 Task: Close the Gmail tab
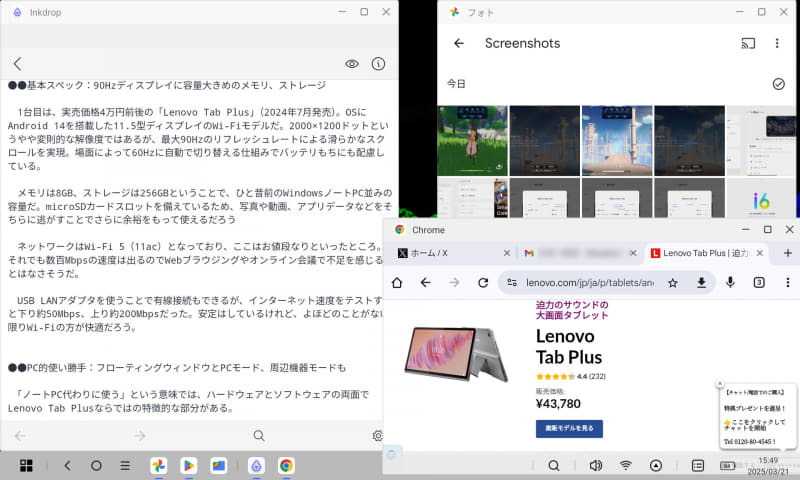(x=633, y=253)
